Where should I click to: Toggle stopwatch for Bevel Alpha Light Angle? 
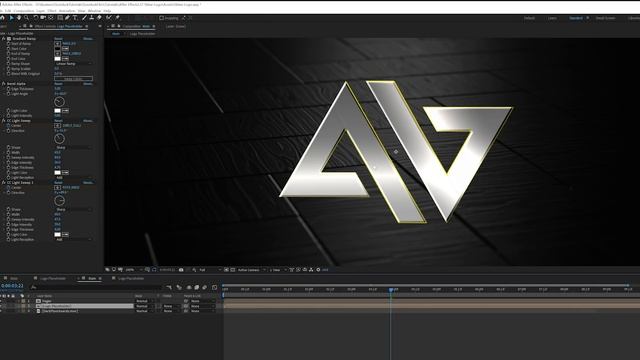coord(8,93)
